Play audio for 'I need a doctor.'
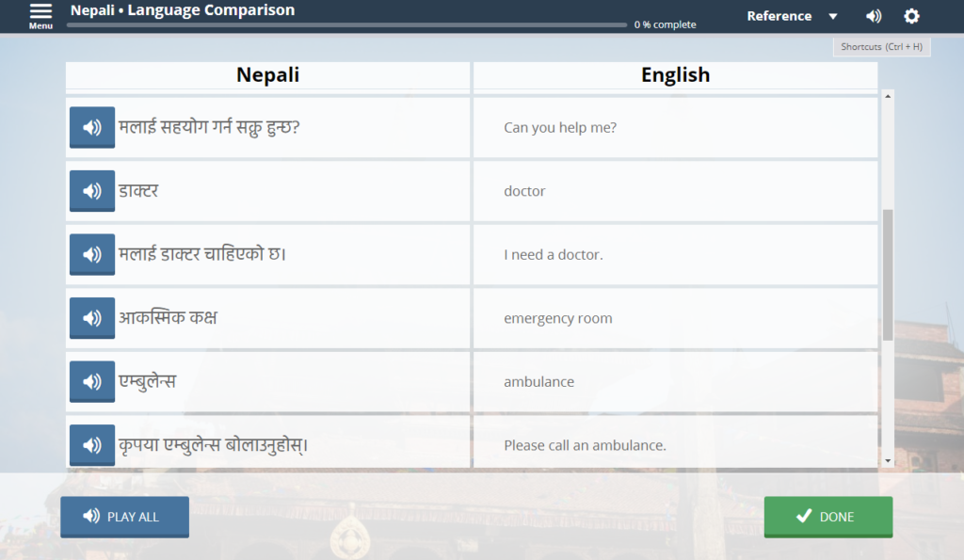Image resolution: width=964 pixels, height=560 pixels. click(92, 254)
